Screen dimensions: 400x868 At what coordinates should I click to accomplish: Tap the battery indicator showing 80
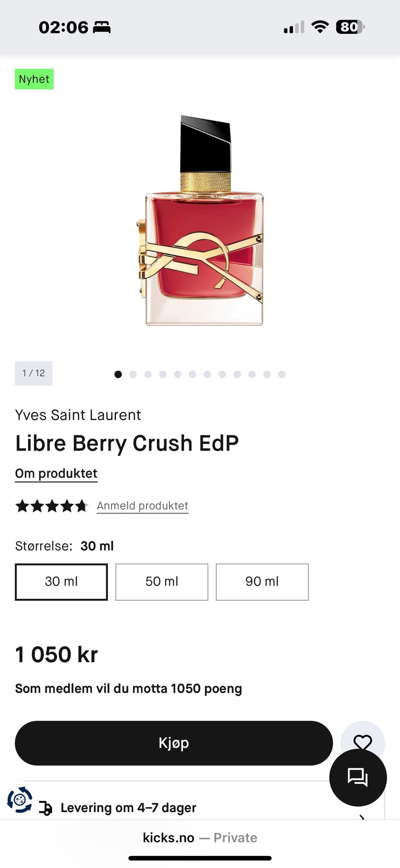350,27
